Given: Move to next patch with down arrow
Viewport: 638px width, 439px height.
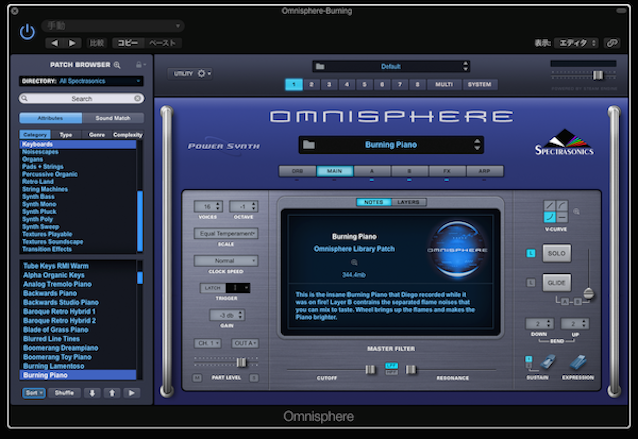Looking at the screenshot, I should [92, 393].
